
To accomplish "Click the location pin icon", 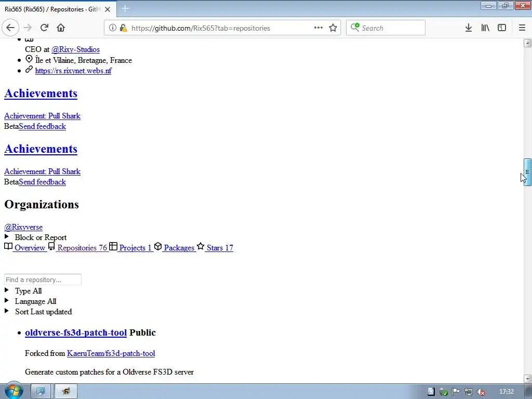I will tap(29, 59).
